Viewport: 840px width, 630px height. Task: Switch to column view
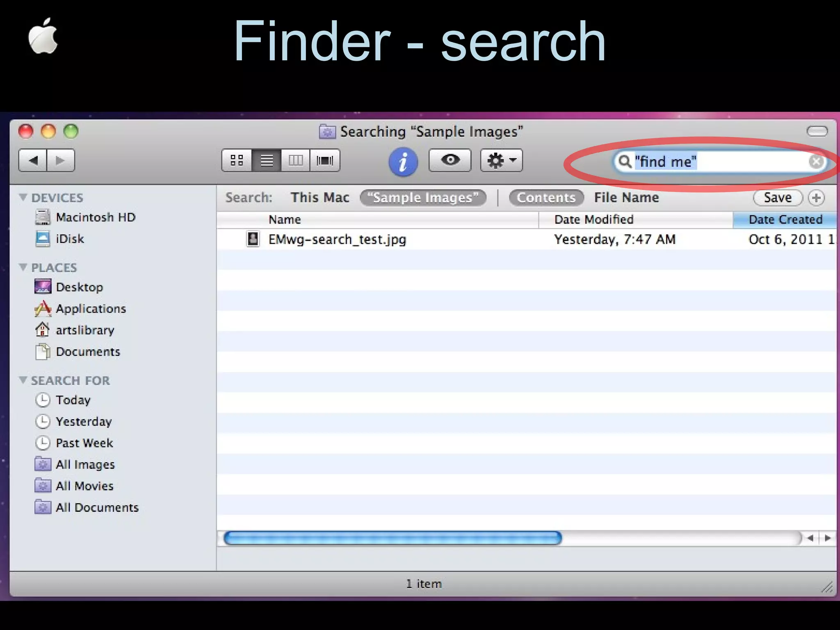(x=296, y=160)
